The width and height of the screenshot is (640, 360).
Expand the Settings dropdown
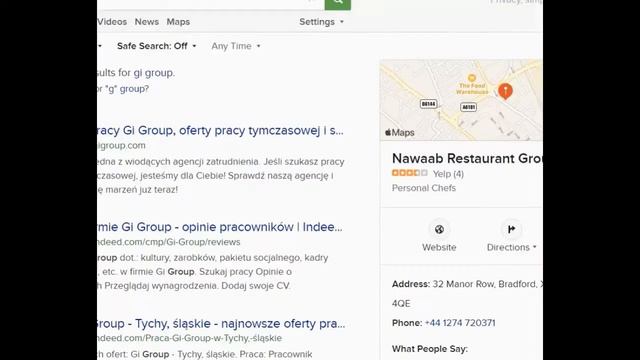tap(321, 22)
